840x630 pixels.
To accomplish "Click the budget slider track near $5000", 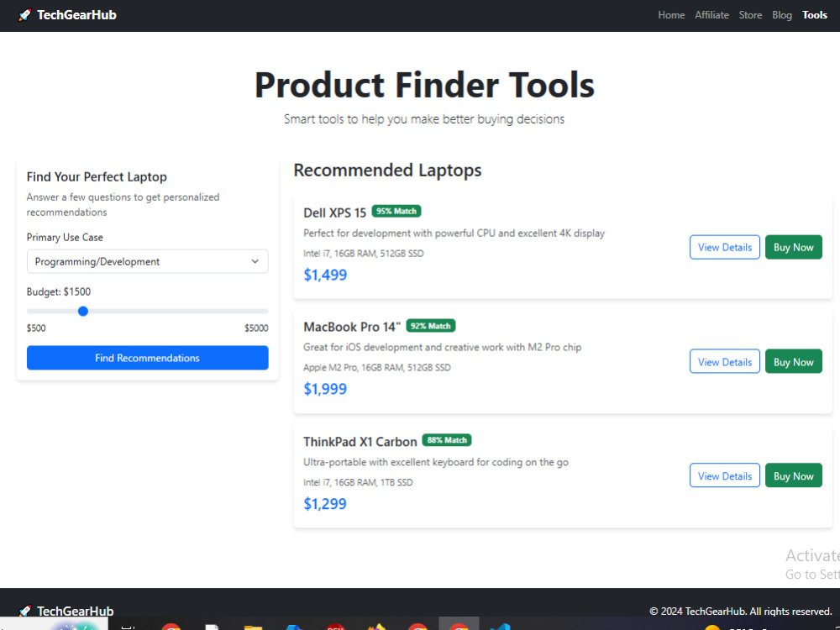I will (262, 312).
